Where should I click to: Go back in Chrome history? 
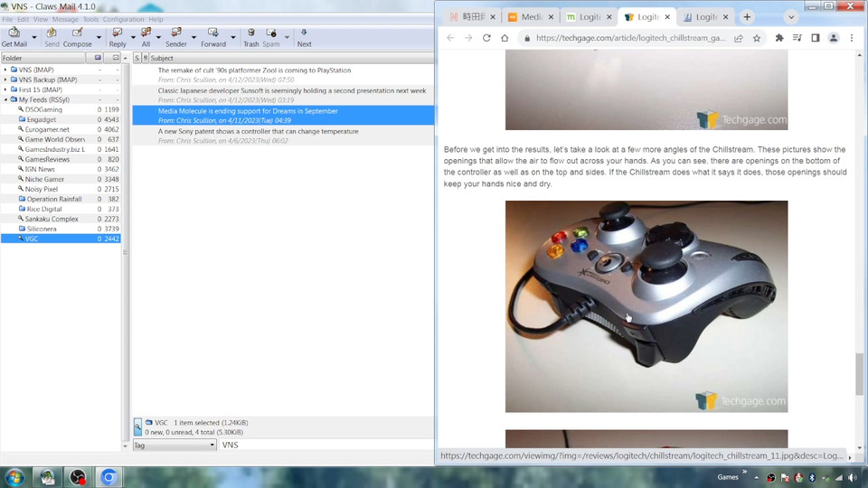point(450,38)
